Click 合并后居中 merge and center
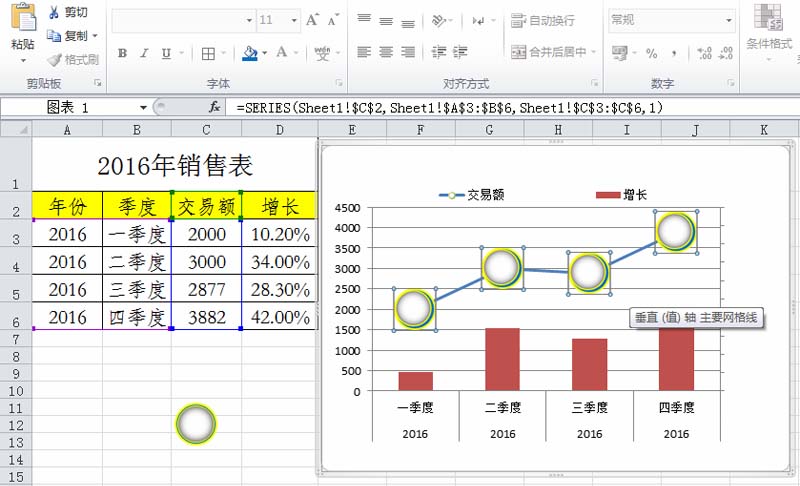The height and width of the screenshot is (486, 800). (548, 52)
